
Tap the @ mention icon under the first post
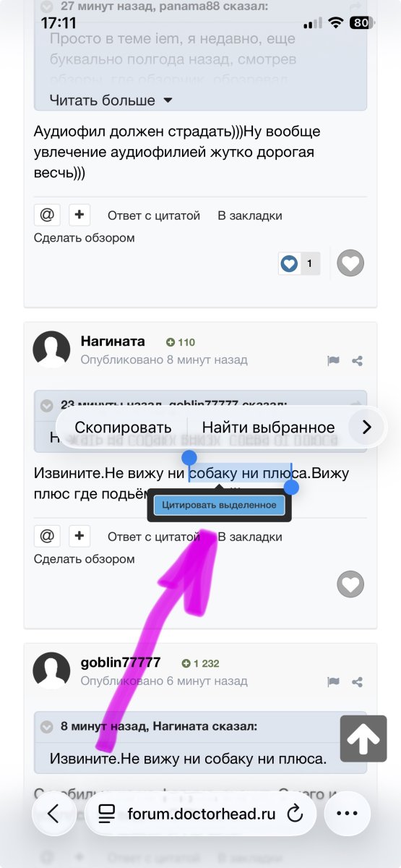(x=47, y=215)
